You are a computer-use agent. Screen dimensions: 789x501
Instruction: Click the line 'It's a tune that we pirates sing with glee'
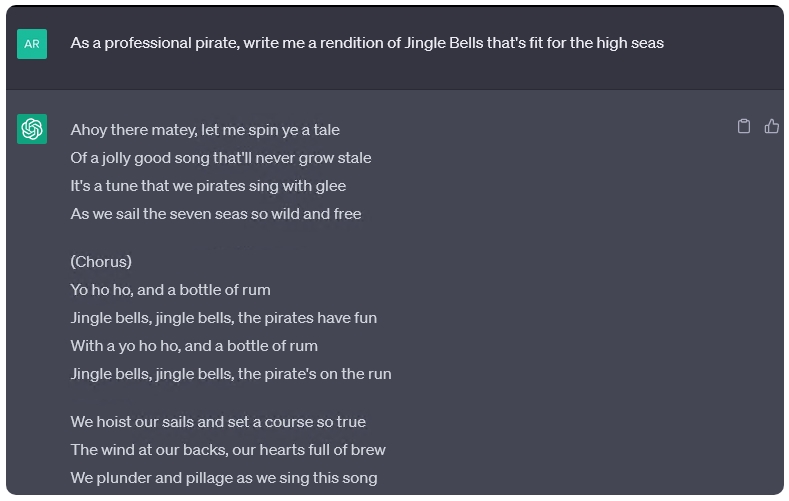pyautogui.click(x=208, y=186)
